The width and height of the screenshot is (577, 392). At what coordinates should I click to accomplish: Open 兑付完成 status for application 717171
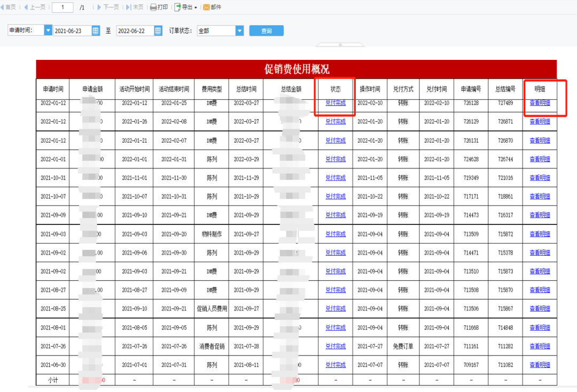coord(336,197)
